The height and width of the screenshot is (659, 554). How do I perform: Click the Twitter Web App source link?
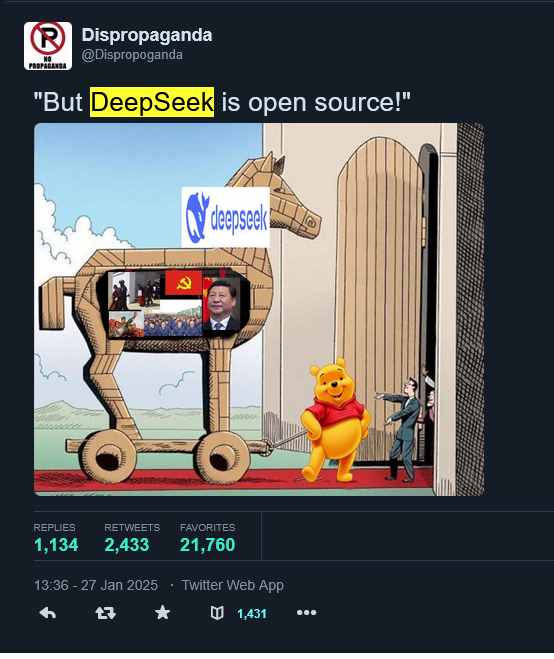pos(232,585)
